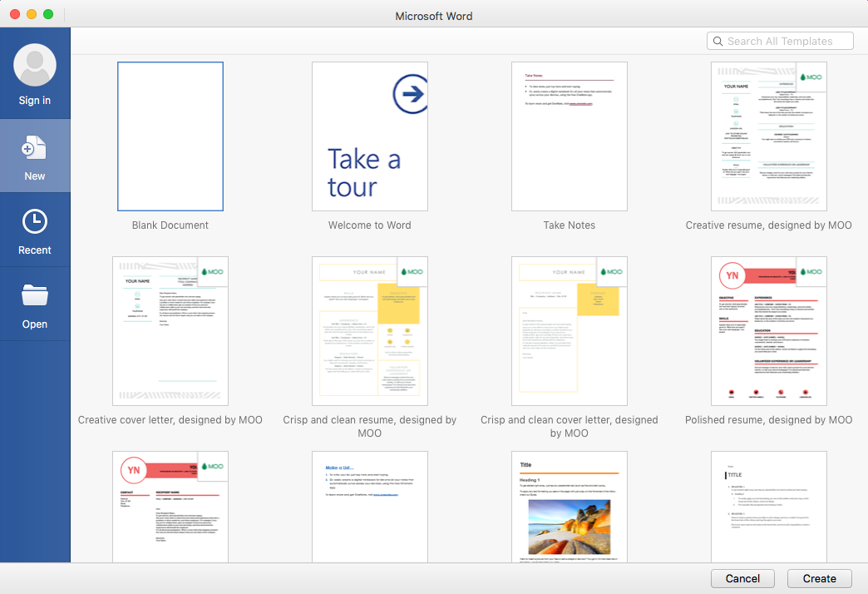Select the Take Notes template

coord(569,136)
